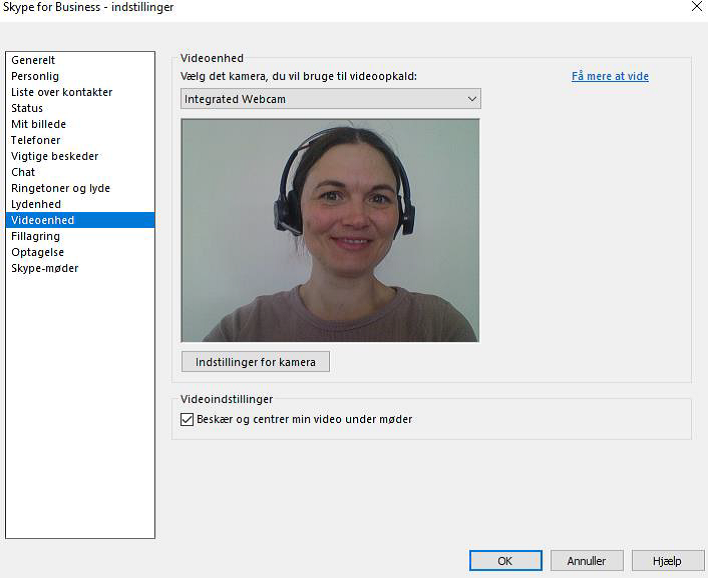Select Personlig in the settings list
The height and width of the screenshot is (578, 708).
(80, 76)
